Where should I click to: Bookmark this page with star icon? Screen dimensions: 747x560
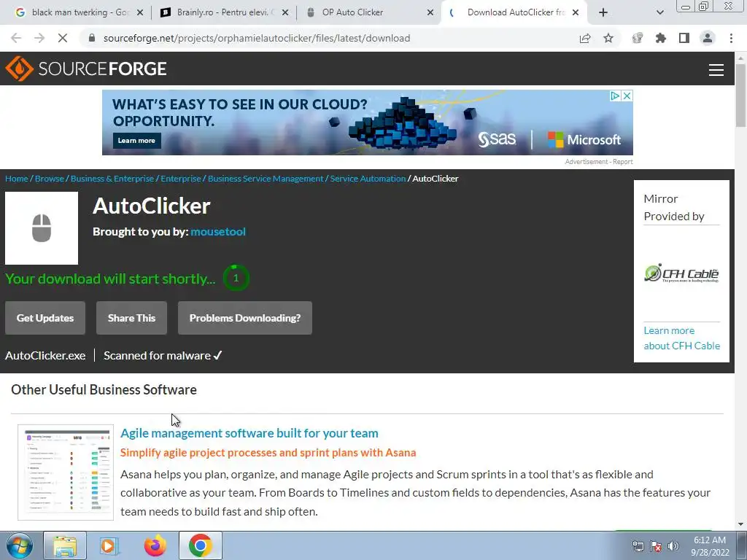coord(608,38)
